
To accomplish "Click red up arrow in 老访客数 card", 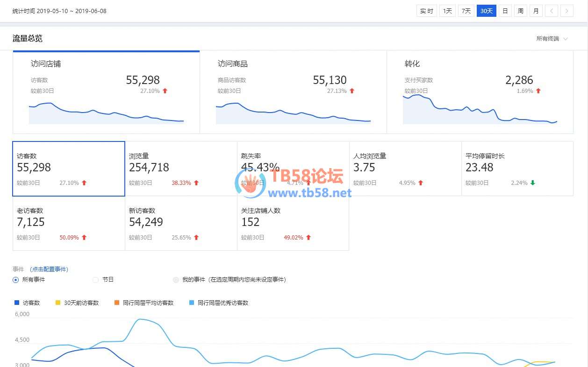I will tap(84, 238).
